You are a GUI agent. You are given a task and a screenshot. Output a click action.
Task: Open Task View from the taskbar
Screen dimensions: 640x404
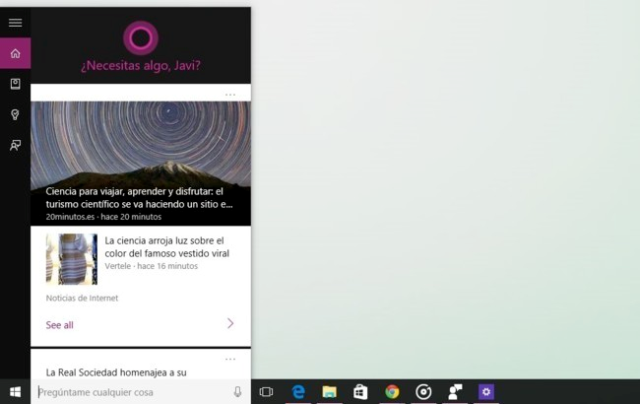(x=266, y=392)
